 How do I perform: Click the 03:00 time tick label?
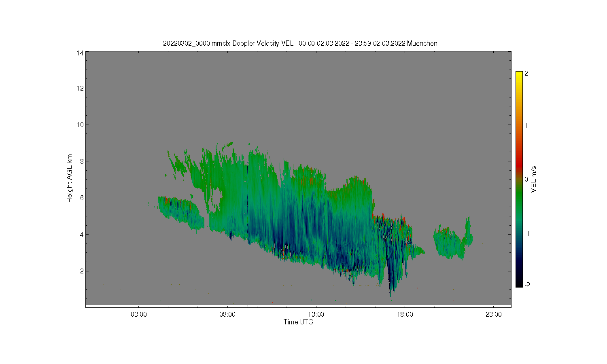point(139,314)
